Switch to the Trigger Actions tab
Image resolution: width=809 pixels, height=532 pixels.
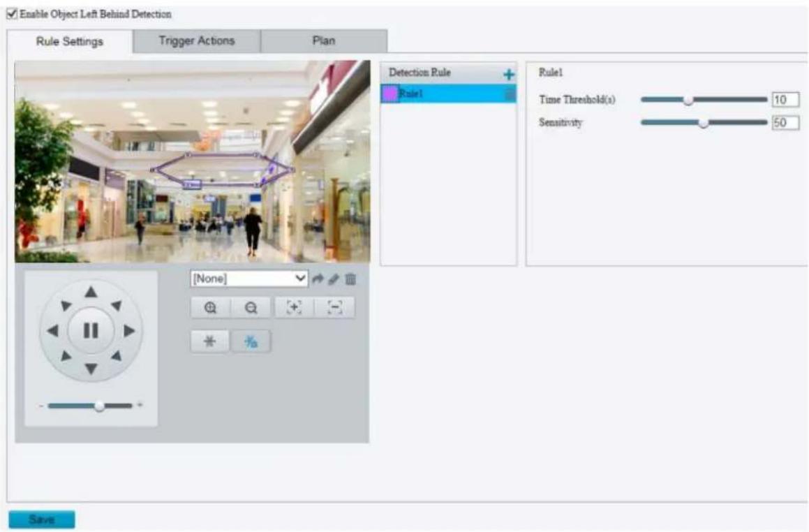click(197, 40)
